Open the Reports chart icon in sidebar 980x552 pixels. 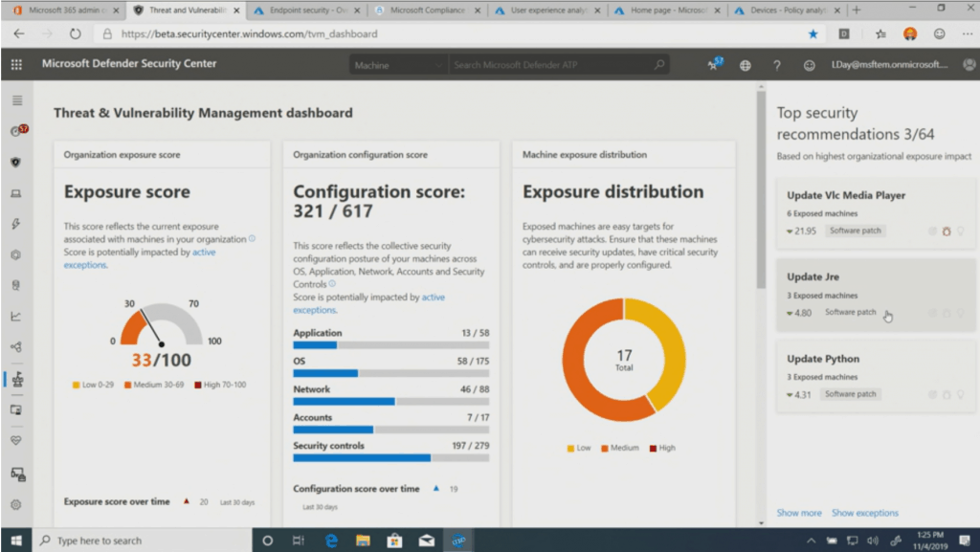tap(16, 316)
